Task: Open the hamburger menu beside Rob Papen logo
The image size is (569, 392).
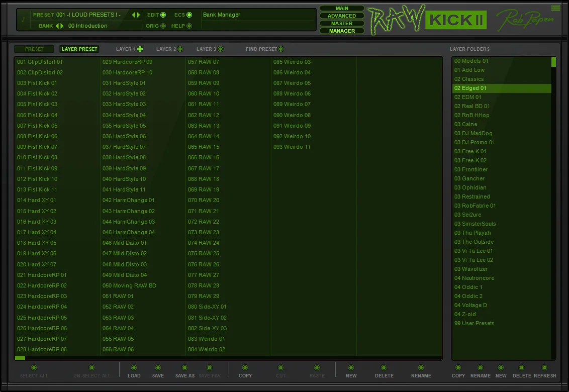Action: (555, 8)
